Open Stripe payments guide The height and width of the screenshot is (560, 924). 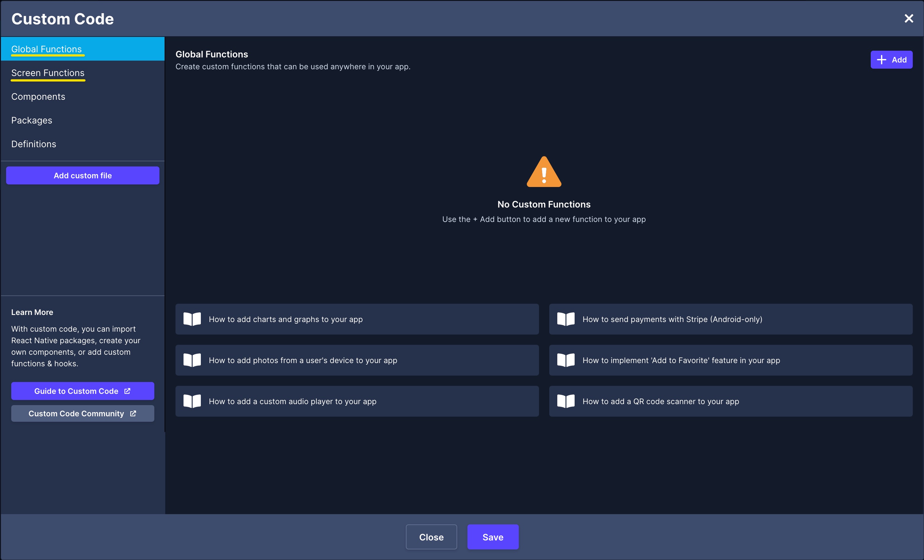click(731, 319)
